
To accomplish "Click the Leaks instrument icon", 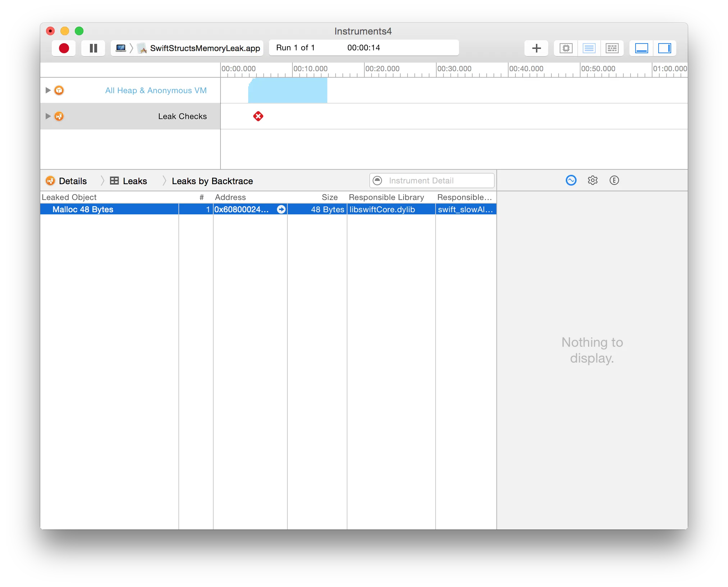I will pos(59,116).
